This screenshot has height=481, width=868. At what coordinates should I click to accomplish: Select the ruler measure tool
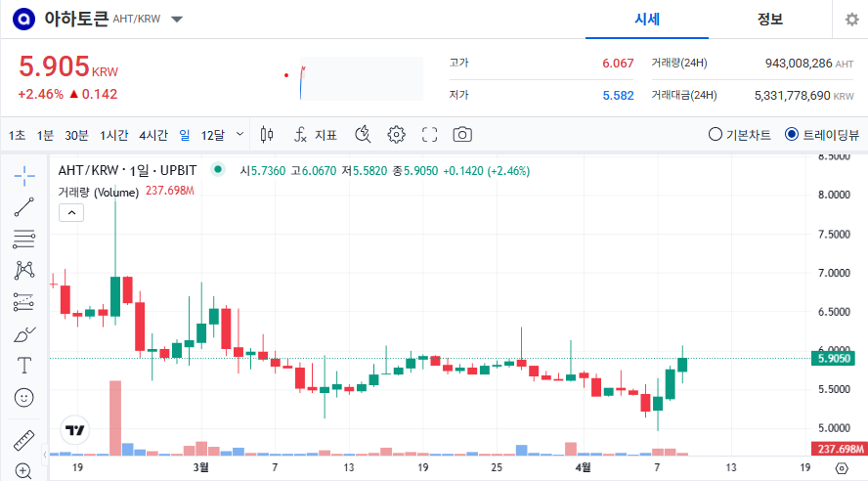pos(24,441)
